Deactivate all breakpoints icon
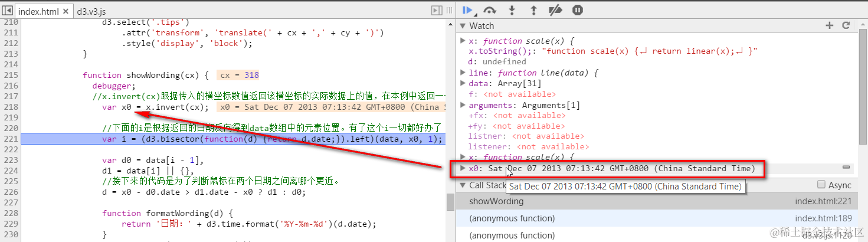868x242 pixels. click(x=555, y=10)
